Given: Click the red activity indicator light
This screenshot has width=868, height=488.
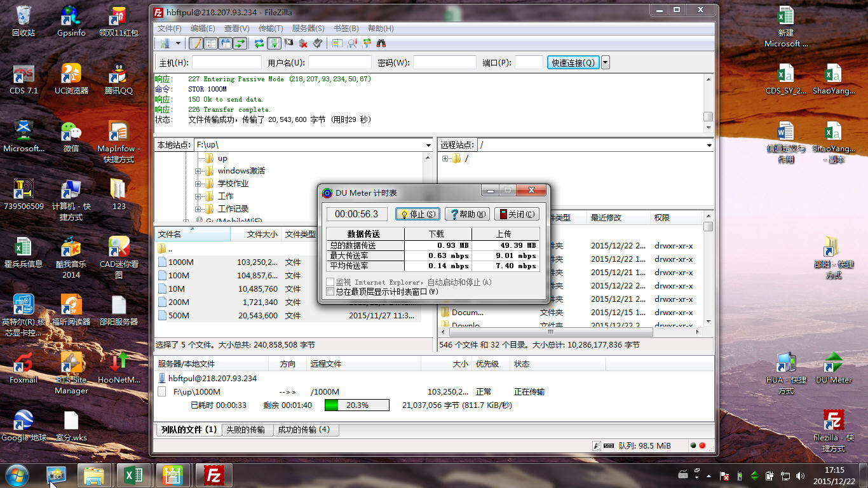Looking at the screenshot, I should (703, 445).
